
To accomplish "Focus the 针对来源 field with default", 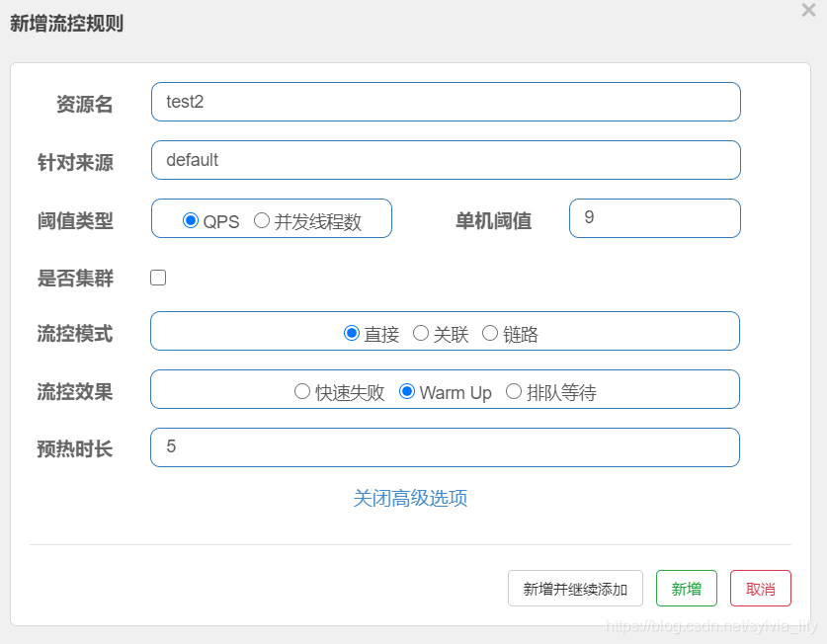I will click(x=446, y=160).
